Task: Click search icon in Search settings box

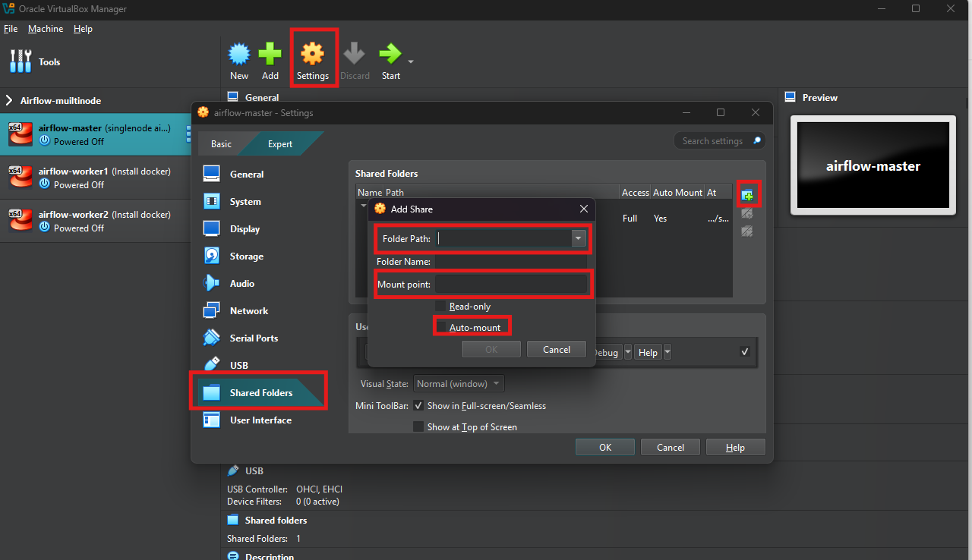Action: [x=757, y=140]
